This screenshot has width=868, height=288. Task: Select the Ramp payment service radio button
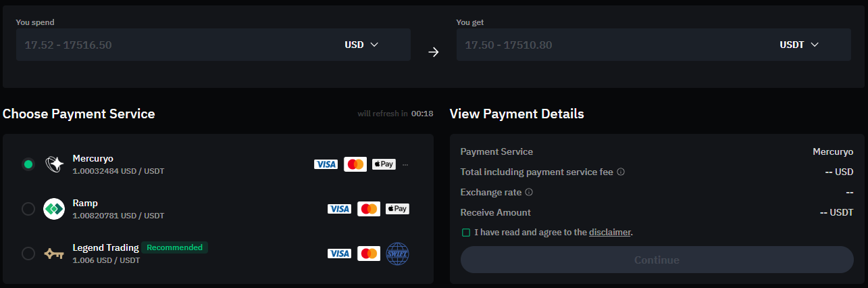(x=28, y=209)
